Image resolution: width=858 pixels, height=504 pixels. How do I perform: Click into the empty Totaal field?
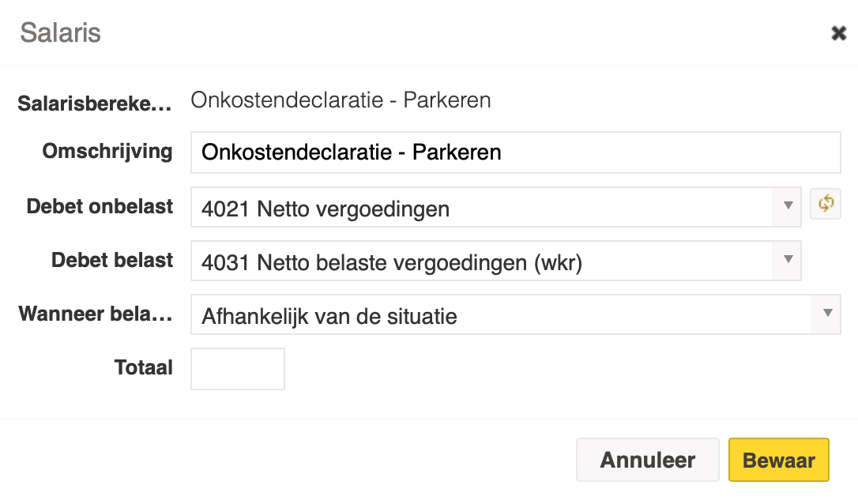238,368
